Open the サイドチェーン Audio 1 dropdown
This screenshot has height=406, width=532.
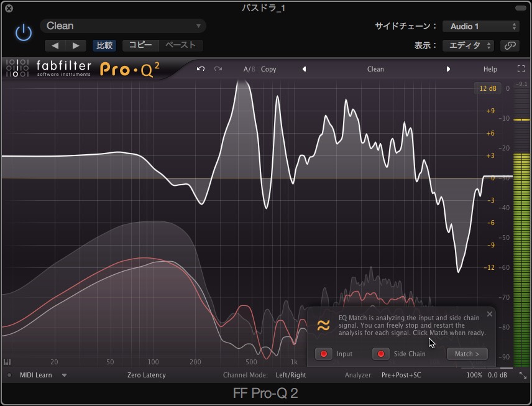(481, 27)
